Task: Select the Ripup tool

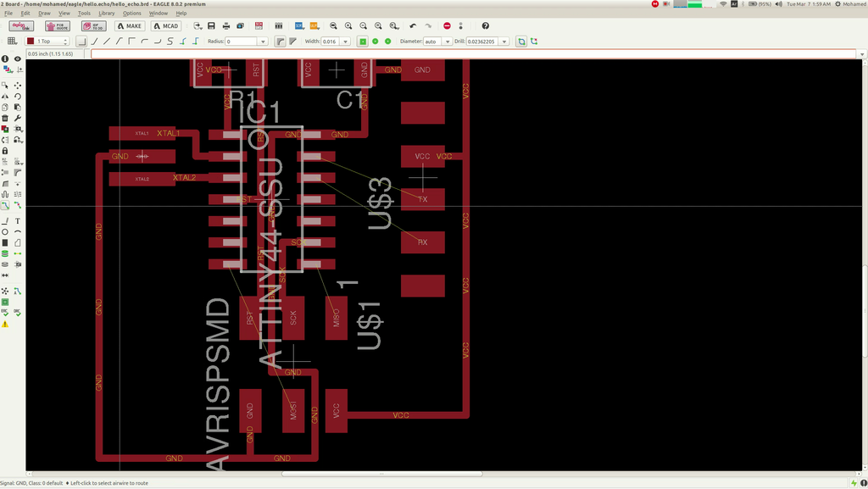Action: coord(18,205)
